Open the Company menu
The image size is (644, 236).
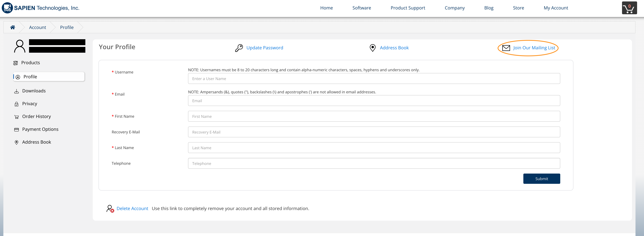click(455, 8)
